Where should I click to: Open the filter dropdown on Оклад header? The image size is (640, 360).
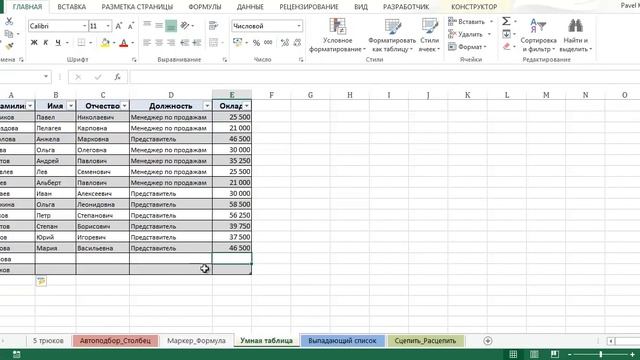tap(247, 106)
